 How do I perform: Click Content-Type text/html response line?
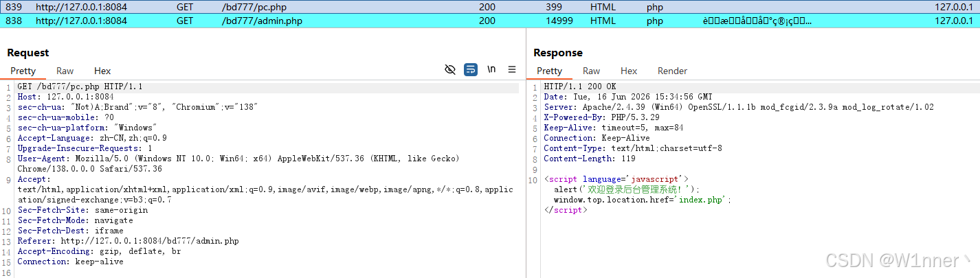(x=633, y=149)
